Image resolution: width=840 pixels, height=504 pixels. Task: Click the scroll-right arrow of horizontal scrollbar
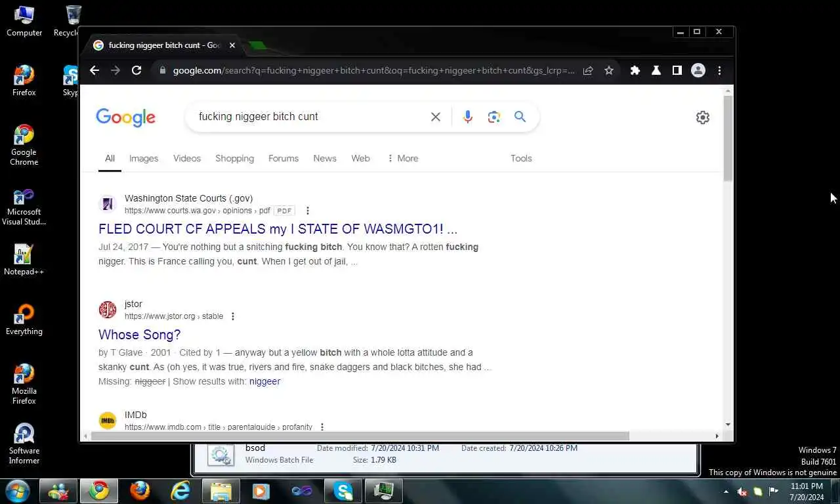point(717,436)
